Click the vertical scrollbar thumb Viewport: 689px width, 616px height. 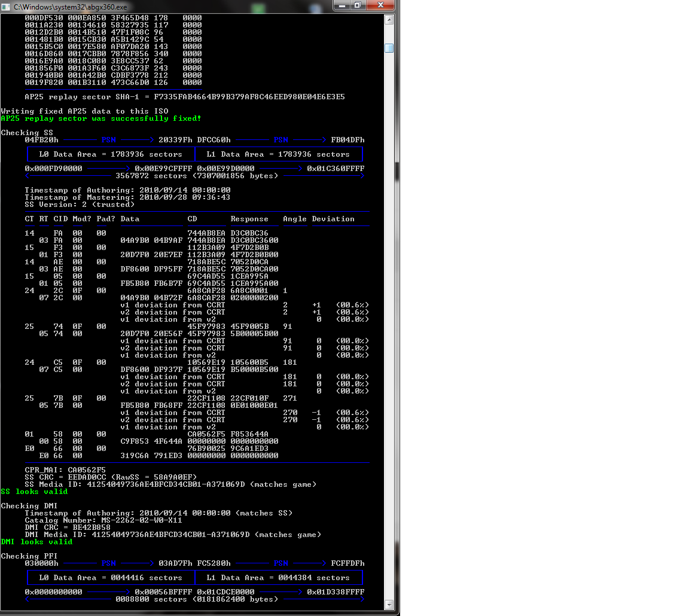point(389,48)
